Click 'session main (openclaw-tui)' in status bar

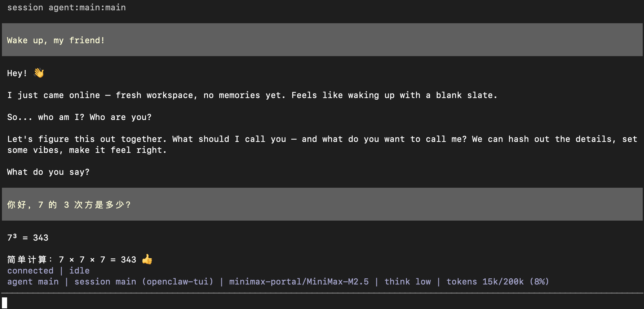[x=144, y=282]
